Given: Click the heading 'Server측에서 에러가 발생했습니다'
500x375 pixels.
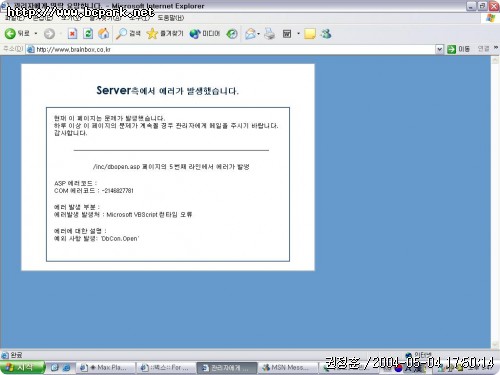Looking at the screenshot, I should coord(168,90).
